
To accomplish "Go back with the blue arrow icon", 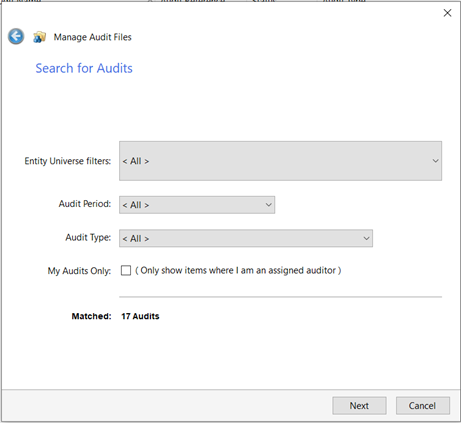I will tap(16, 36).
